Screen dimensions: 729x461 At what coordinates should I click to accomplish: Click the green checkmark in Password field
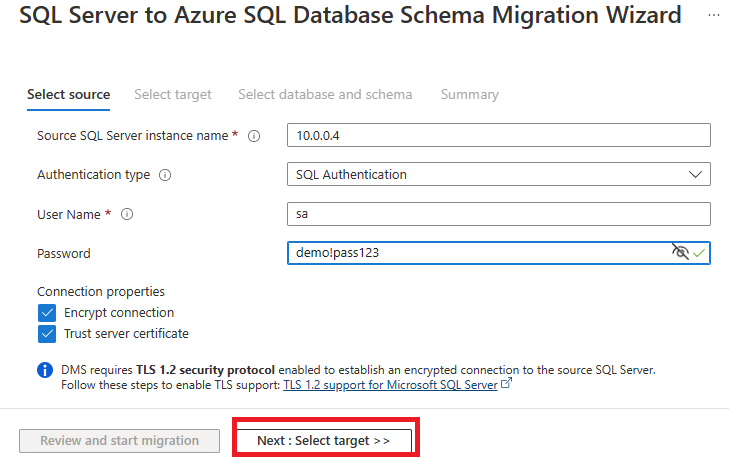tap(699, 253)
